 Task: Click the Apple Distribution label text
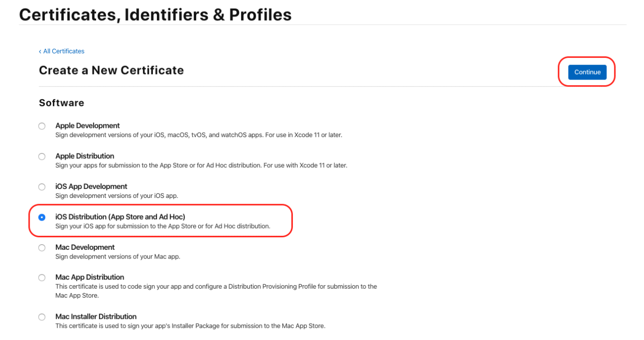(x=85, y=156)
